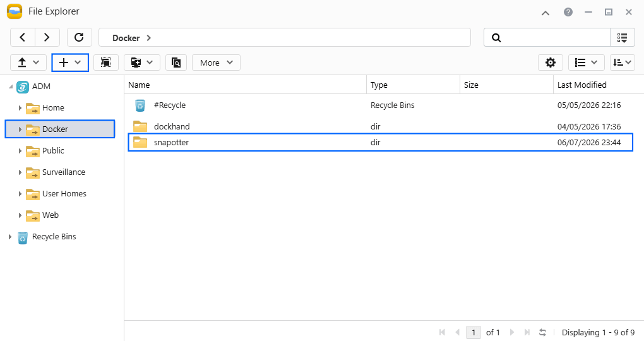Image resolution: width=644 pixels, height=341 pixels.
Task: Open the external devices toolbar menu
Action: (141, 63)
